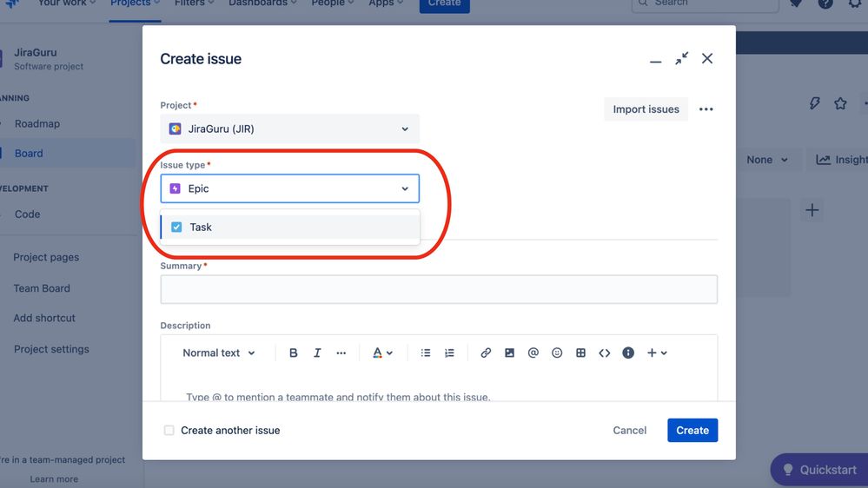Click the Search box in top bar
This screenshot has height=488, width=868.
(x=705, y=4)
